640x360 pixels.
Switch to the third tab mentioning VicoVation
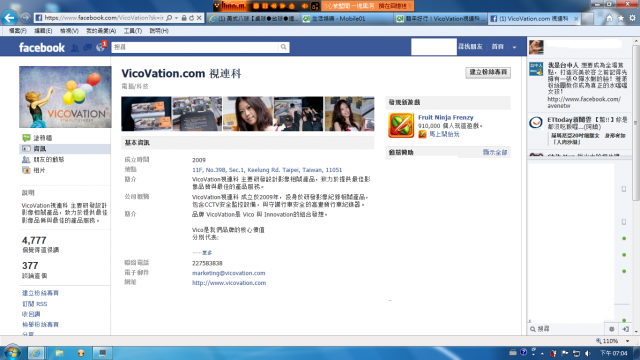(x=441, y=19)
